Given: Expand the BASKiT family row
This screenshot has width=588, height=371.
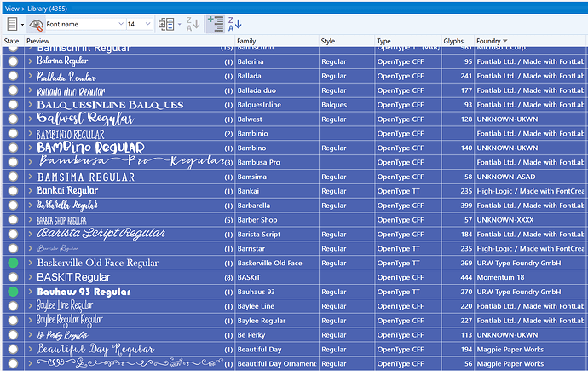Looking at the screenshot, I should click(x=31, y=277).
